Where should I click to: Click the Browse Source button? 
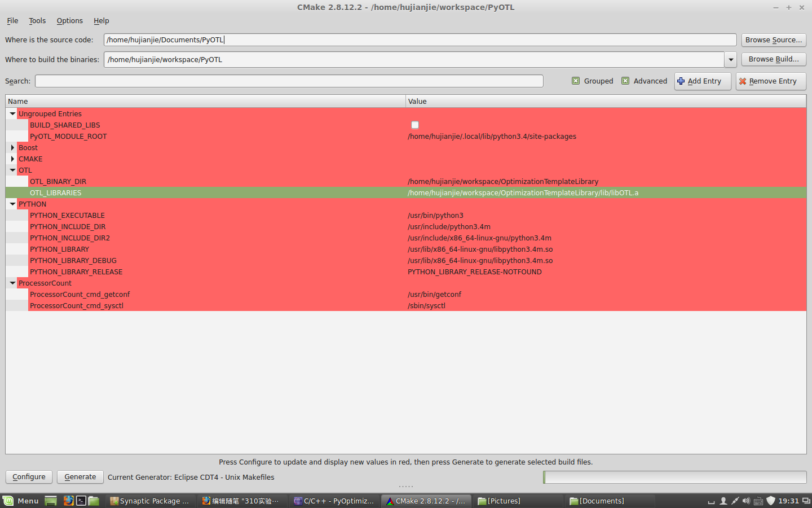click(x=774, y=40)
